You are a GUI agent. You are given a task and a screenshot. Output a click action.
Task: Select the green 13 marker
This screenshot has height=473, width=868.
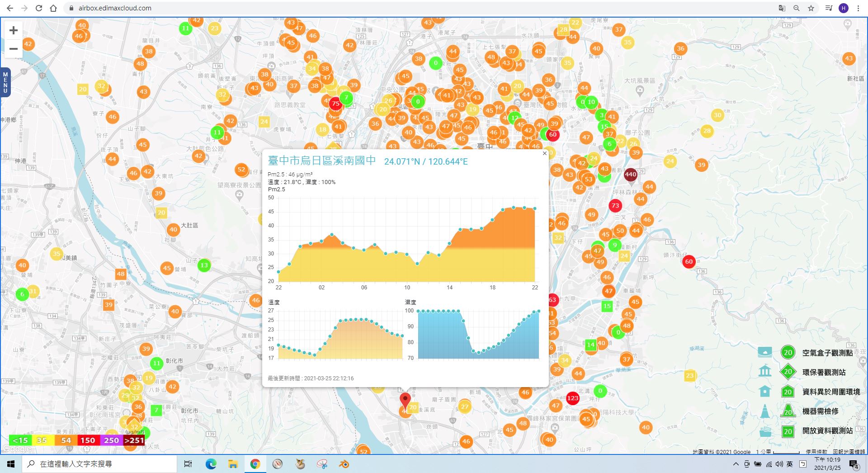coord(204,265)
